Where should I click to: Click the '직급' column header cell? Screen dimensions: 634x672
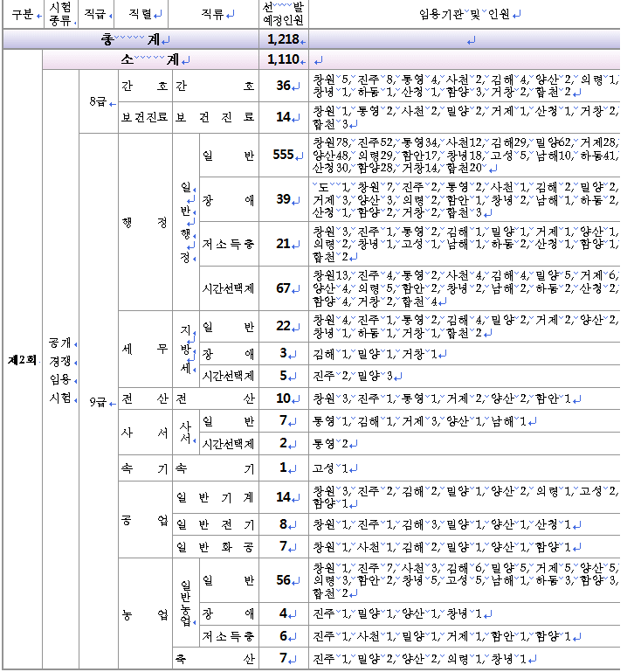click(98, 14)
